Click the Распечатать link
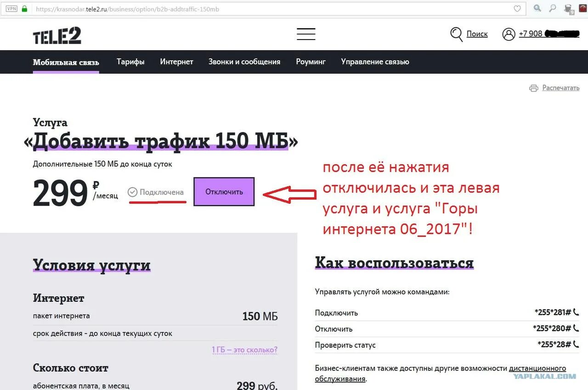Image resolution: width=588 pixels, height=390 pixels. (561, 88)
